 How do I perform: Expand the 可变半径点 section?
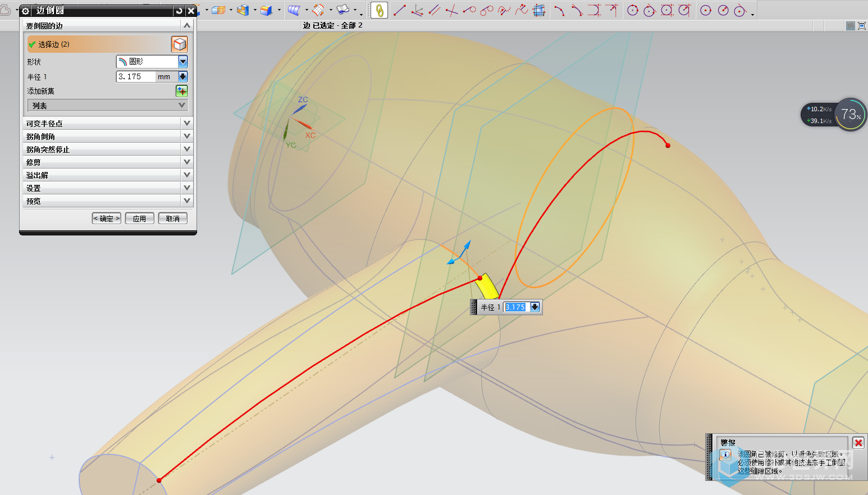(108, 123)
